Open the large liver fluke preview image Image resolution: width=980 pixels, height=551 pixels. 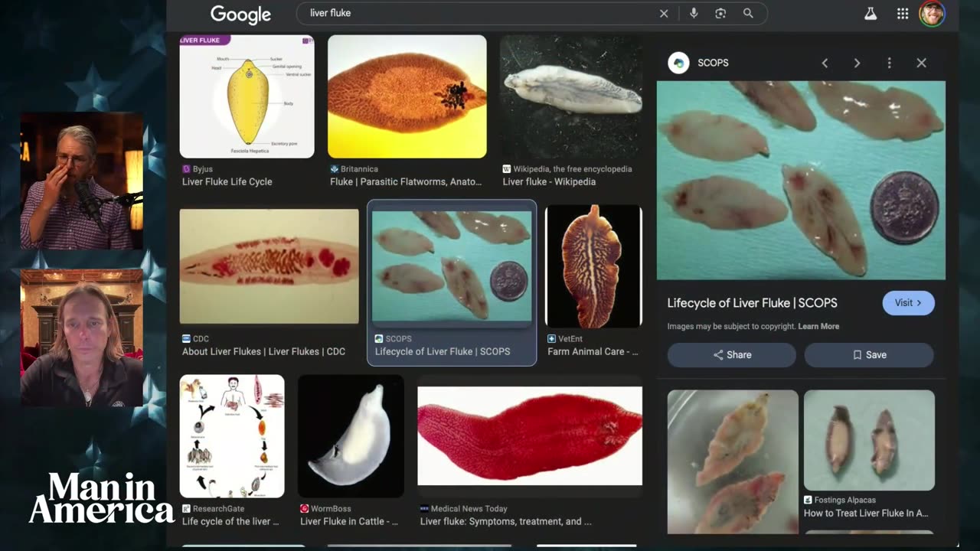pos(801,180)
